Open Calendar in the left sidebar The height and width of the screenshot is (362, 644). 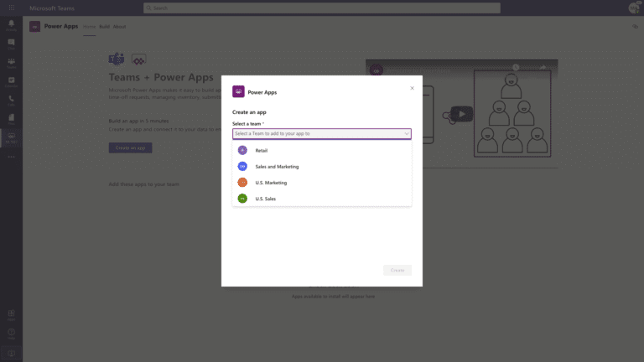[x=11, y=81]
